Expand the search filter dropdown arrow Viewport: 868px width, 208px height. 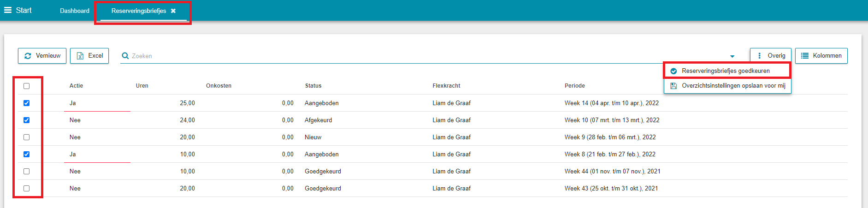(x=732, y=56)
